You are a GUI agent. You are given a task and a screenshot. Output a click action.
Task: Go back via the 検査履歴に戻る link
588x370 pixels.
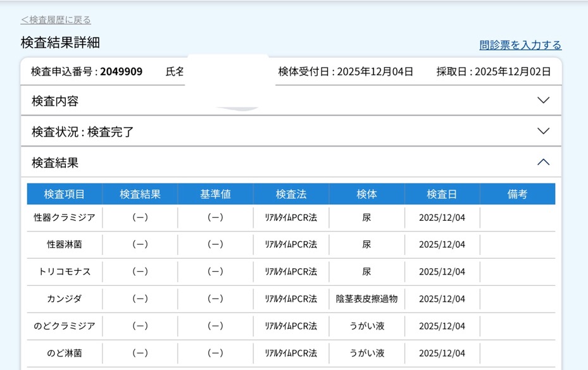tap(56, 20)
